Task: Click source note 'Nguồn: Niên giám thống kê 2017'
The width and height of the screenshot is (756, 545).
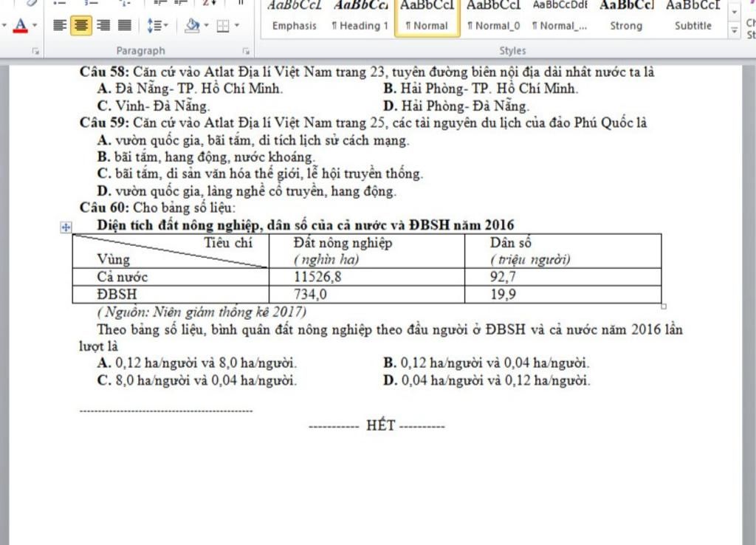Action: (202, 312)
